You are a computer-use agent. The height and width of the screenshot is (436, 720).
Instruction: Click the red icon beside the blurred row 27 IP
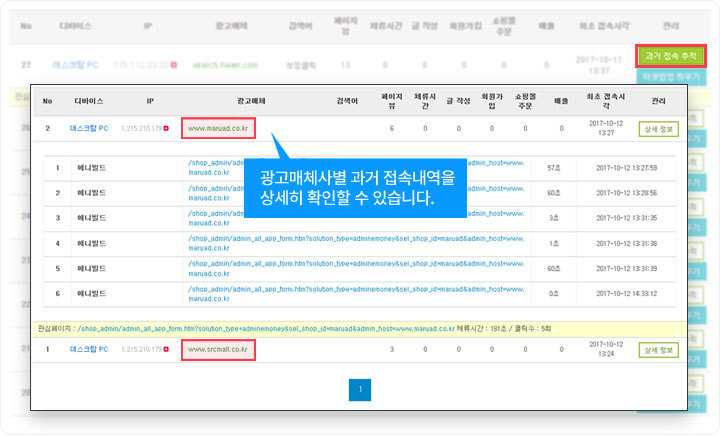[174, 65]
